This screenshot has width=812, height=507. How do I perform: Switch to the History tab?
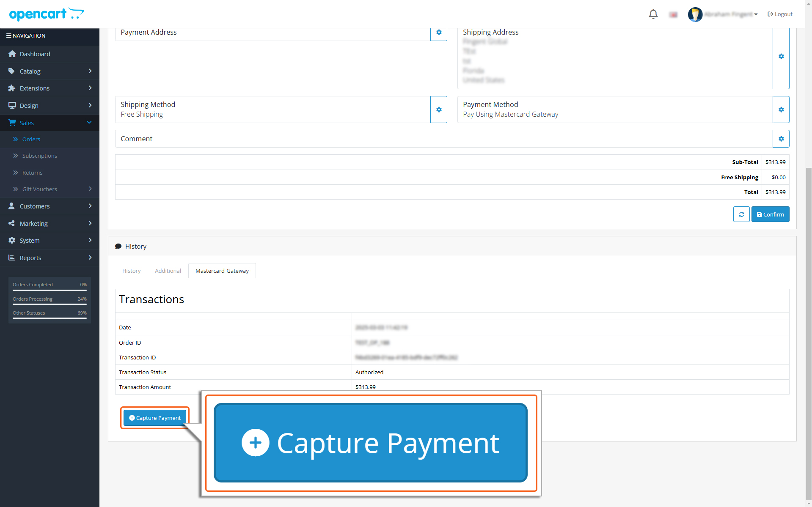pyautogui.click(x=131, y=271)
